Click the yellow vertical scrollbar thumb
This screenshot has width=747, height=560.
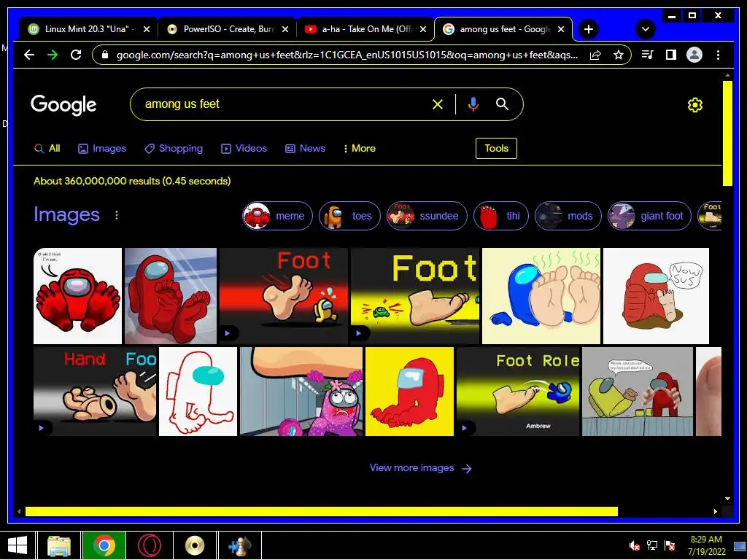(727, 133)
